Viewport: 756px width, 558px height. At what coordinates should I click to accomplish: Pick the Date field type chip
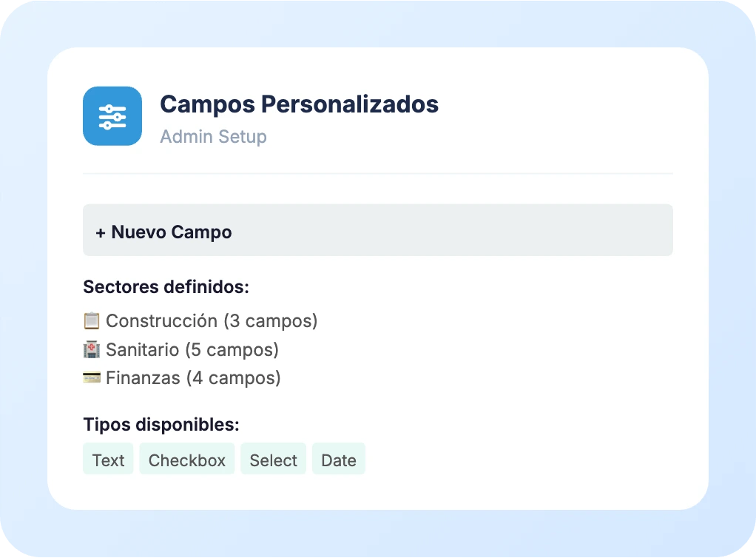(x=339, y=460)
